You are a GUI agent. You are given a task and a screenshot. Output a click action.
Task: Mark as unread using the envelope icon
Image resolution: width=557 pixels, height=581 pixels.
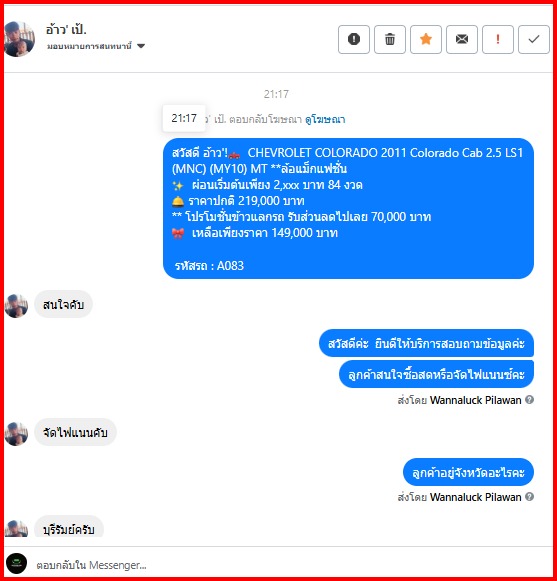(462, 39)
